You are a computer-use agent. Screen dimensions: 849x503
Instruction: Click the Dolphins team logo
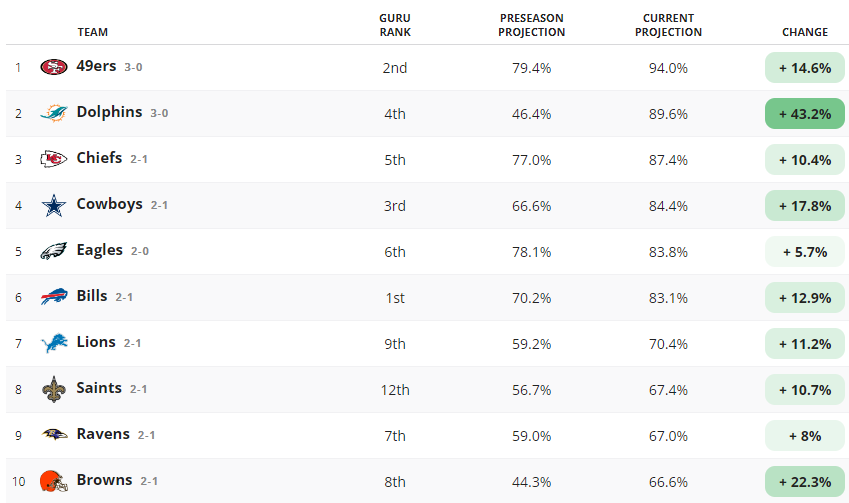click(54, 114)
